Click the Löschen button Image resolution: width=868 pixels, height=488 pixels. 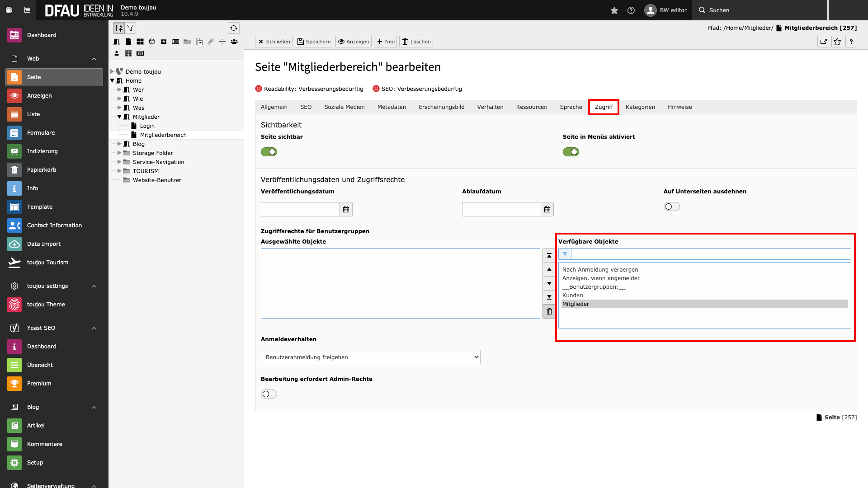tap(416, 42)
